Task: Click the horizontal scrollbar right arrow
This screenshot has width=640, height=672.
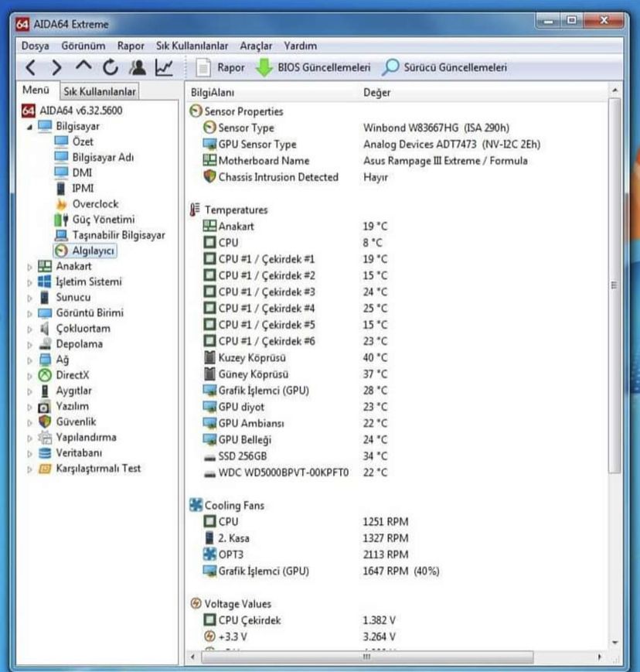Action: (599, 657)
